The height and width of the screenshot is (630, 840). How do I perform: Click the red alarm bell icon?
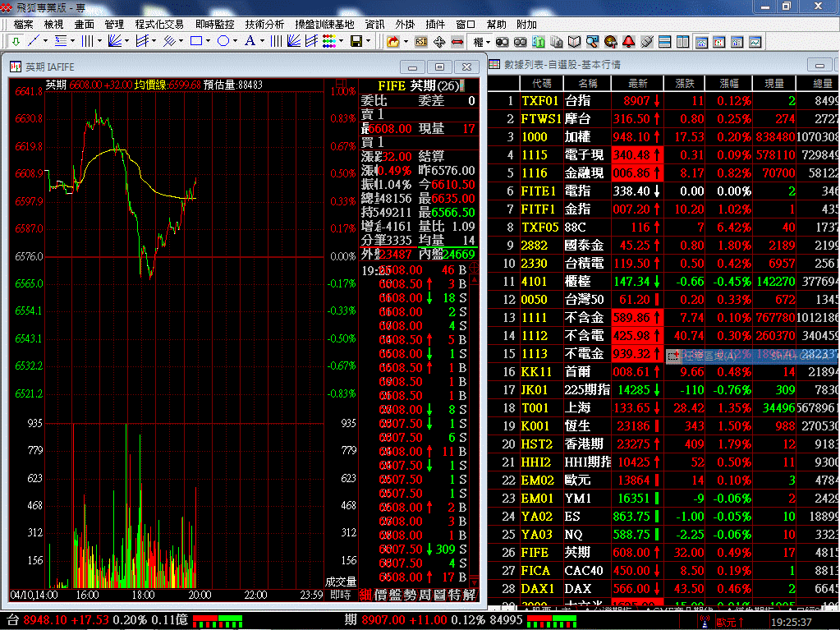(x=628, y=41)
